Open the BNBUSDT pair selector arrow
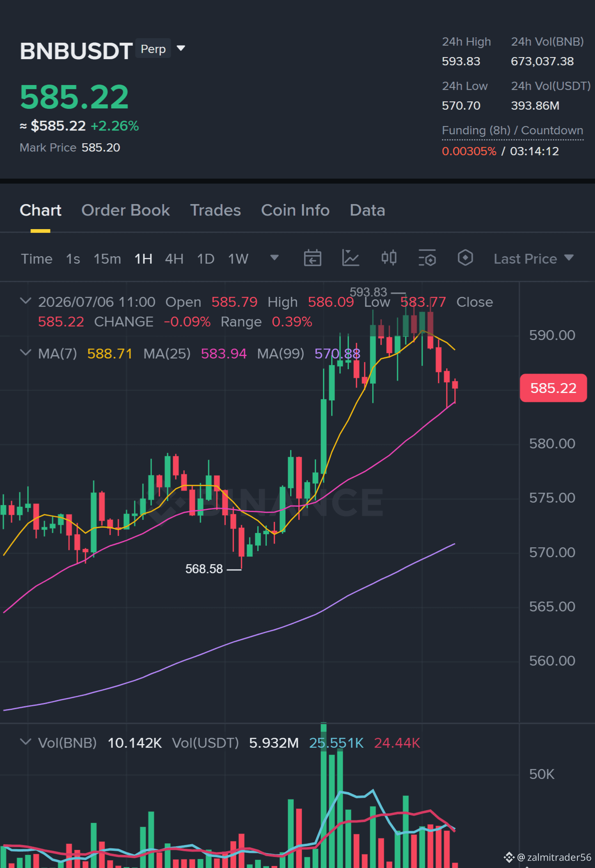595x868 pixels. [181, 48]
